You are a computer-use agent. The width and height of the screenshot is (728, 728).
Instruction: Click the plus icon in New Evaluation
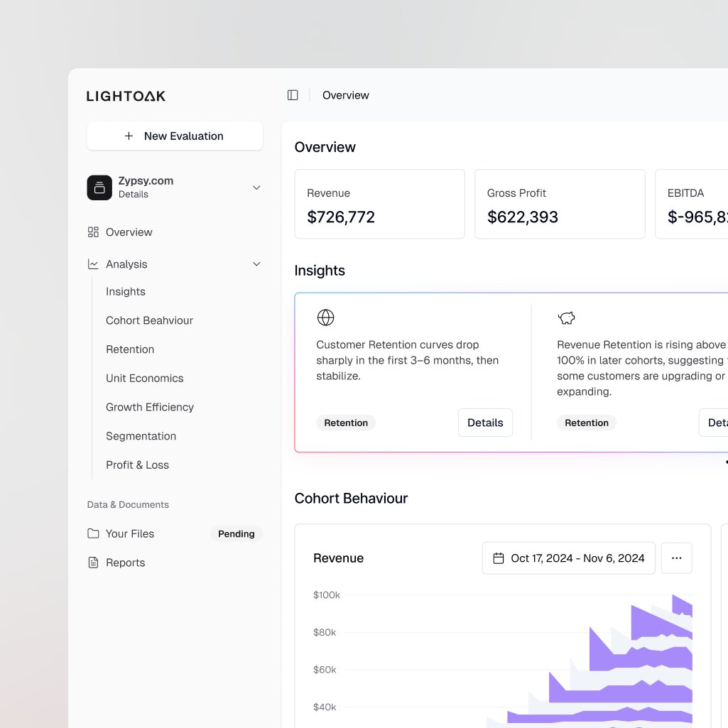click(129, 136)
